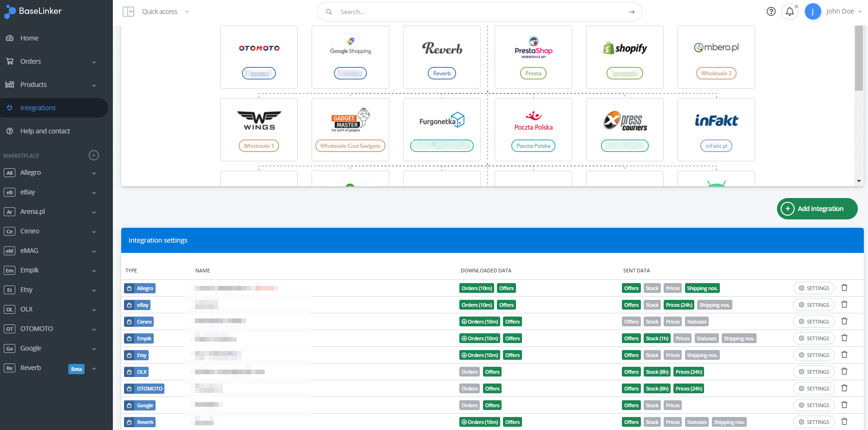Expand the Allegro marketplace chevron

pyautogui.click(x=94, y=173)
